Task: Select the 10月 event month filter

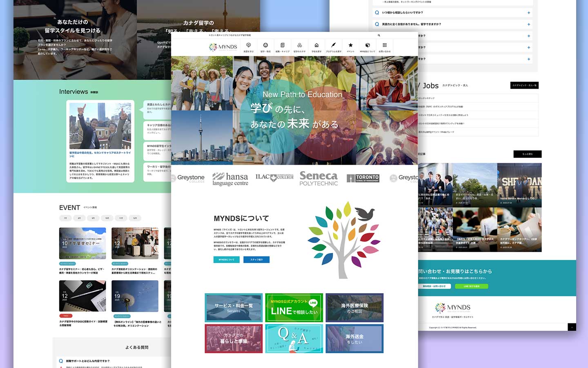Action: coord(107,218)
